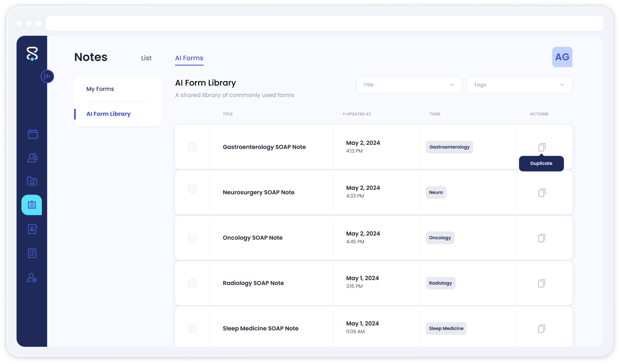620x364 pixels.
Task: Select the Gastroenterology SOAP Note checkbox
Action: (x=192, y=147)
